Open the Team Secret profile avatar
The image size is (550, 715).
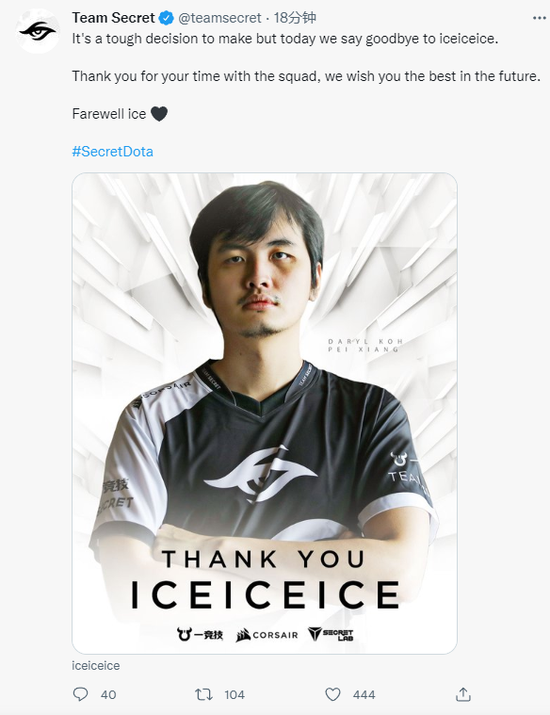tap(37, 31)
